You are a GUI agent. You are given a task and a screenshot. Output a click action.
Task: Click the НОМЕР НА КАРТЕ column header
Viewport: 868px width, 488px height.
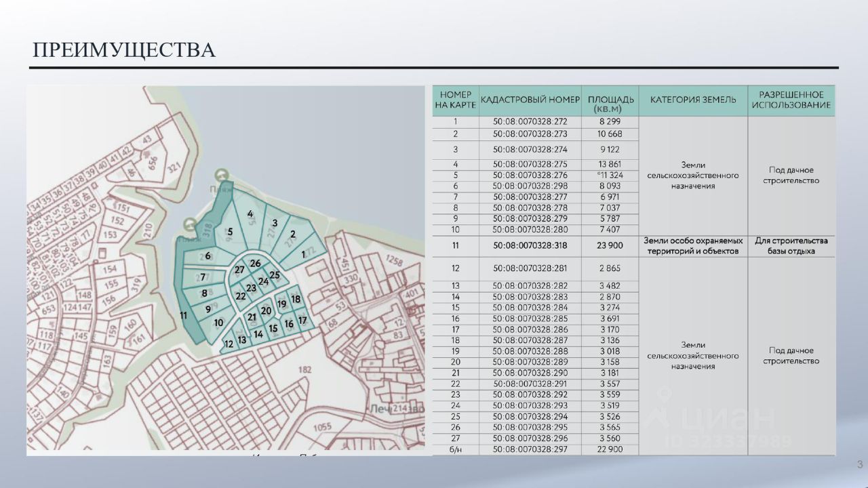[x=456, y=100]
